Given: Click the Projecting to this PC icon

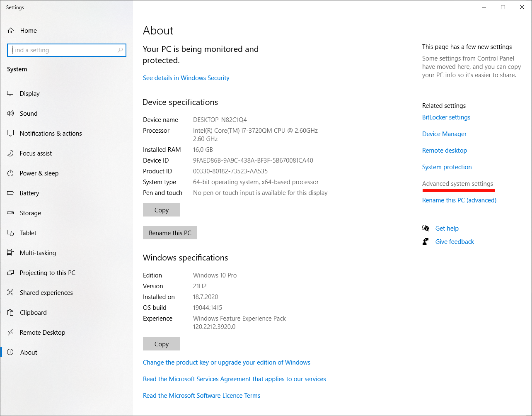Looking at the screenshot, I should [x=10, y=272].
